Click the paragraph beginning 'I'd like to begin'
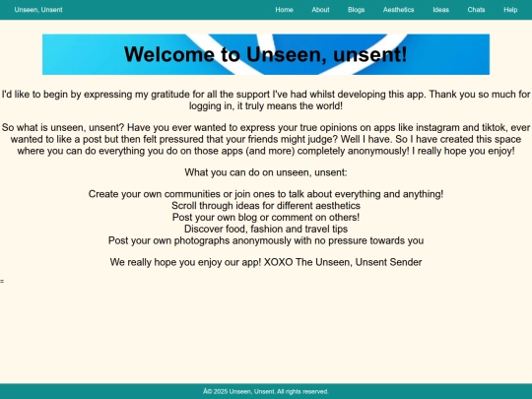 point(266,100)
